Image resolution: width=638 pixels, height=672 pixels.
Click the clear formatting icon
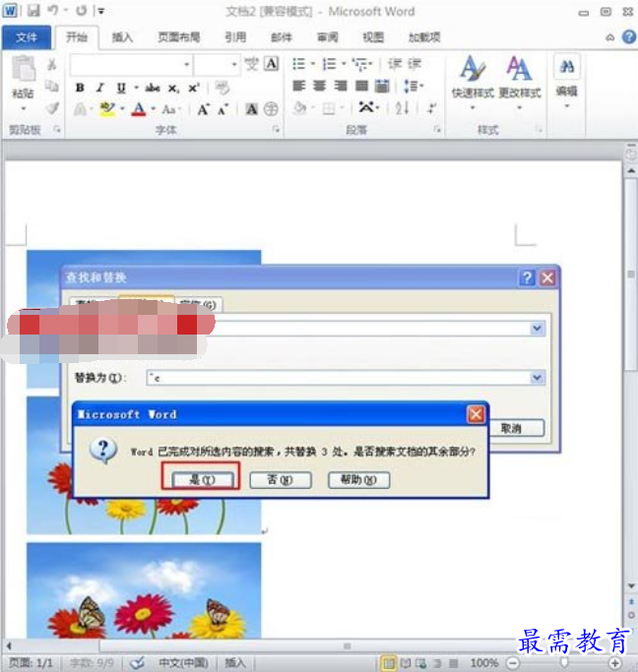[223, 88]
